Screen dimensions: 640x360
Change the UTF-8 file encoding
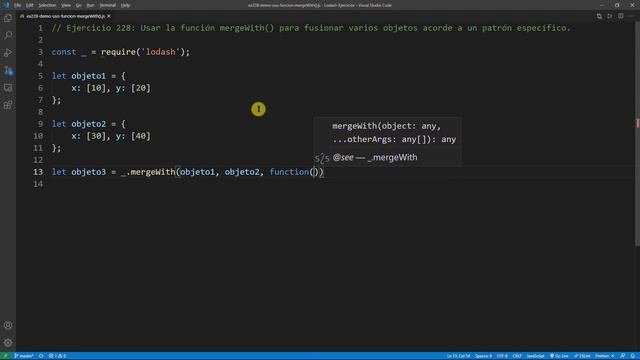tap(502, 356)
